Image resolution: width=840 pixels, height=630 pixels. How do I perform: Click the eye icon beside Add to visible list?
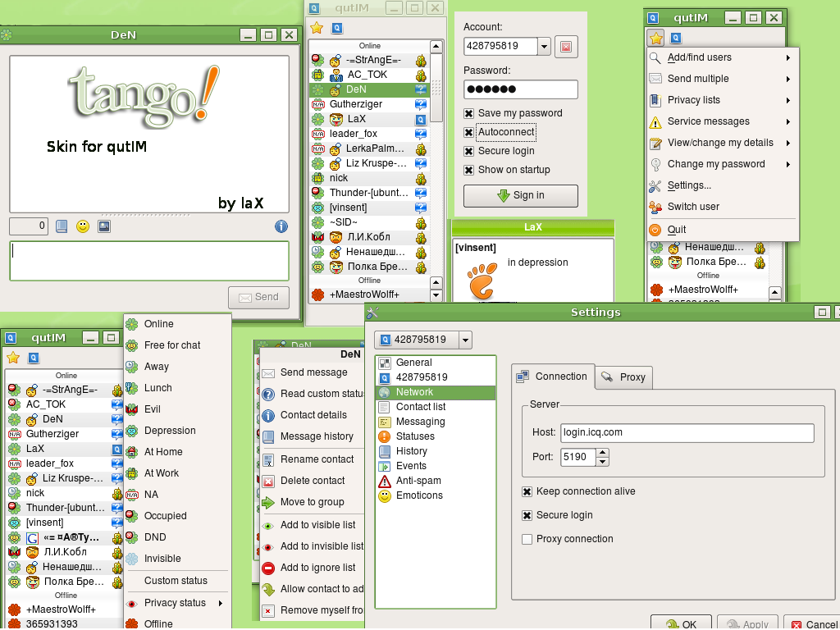point(268,526)
